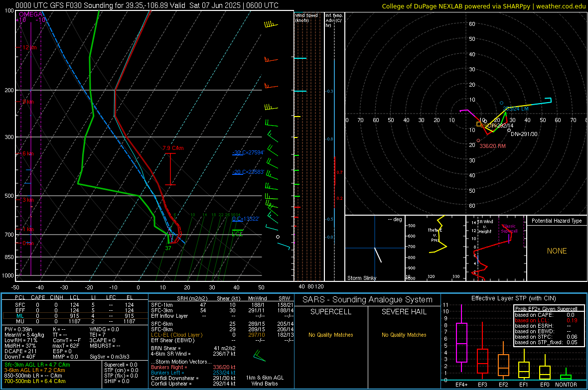
Task: Click the PW = 0.39in value
Action: pos(18,329)
